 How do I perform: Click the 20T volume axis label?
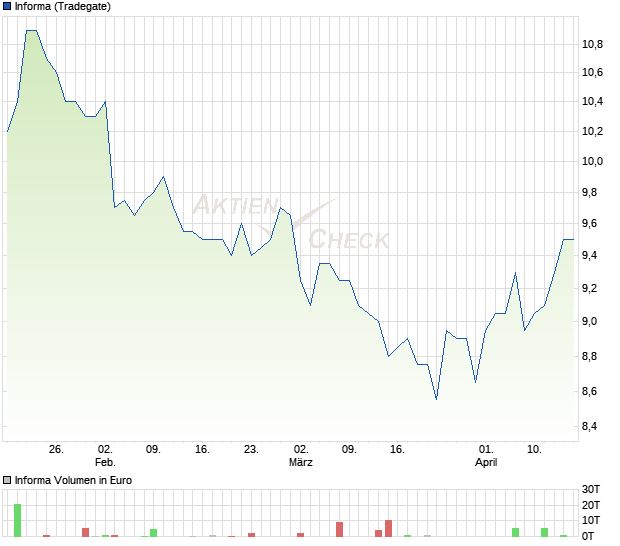pyautogui.click(x=591, y=505)
